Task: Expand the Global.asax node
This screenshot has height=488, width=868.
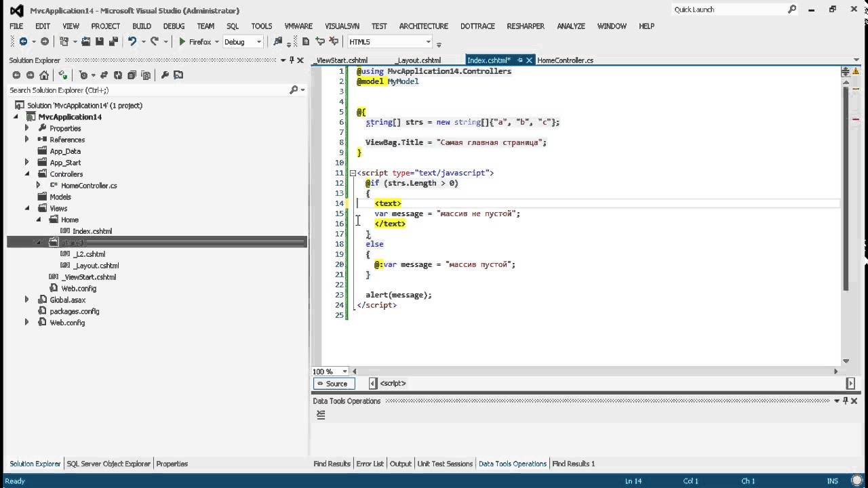Action: tap(27, 300)
